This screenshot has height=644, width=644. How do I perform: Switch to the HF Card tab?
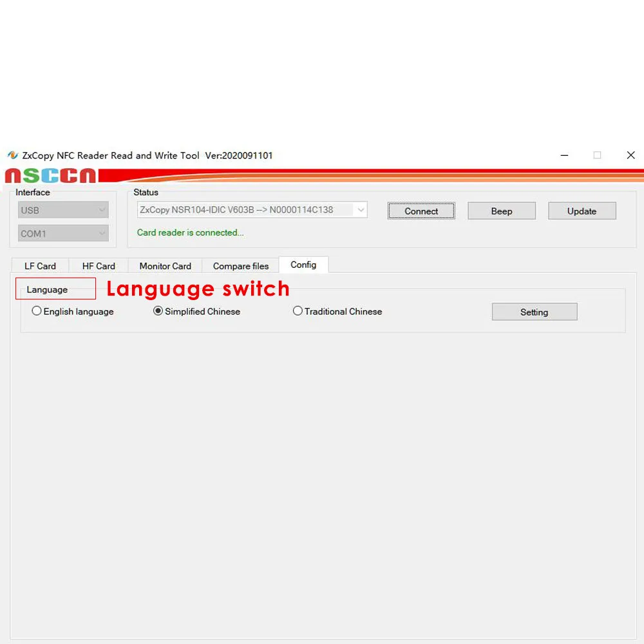click(99, 266)
